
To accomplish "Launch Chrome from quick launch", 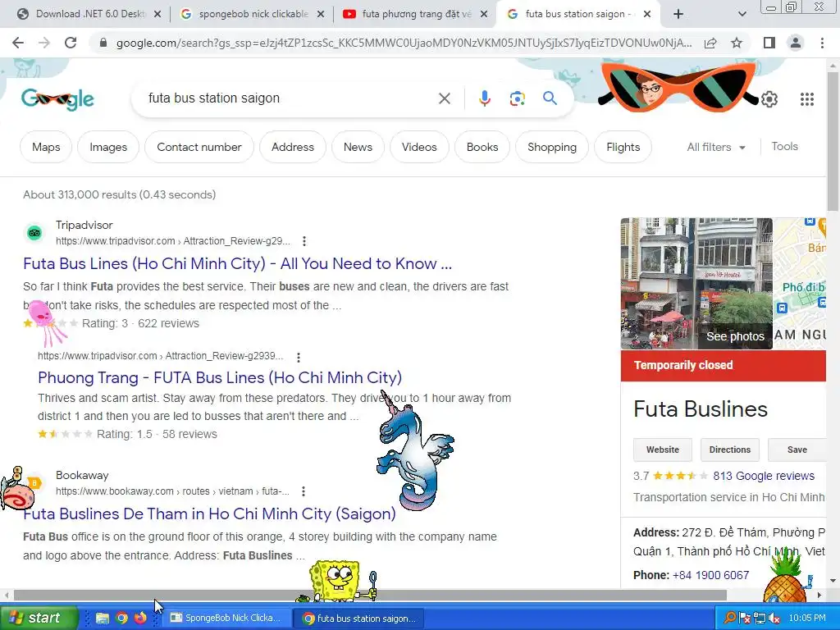I will pos(121,619).
